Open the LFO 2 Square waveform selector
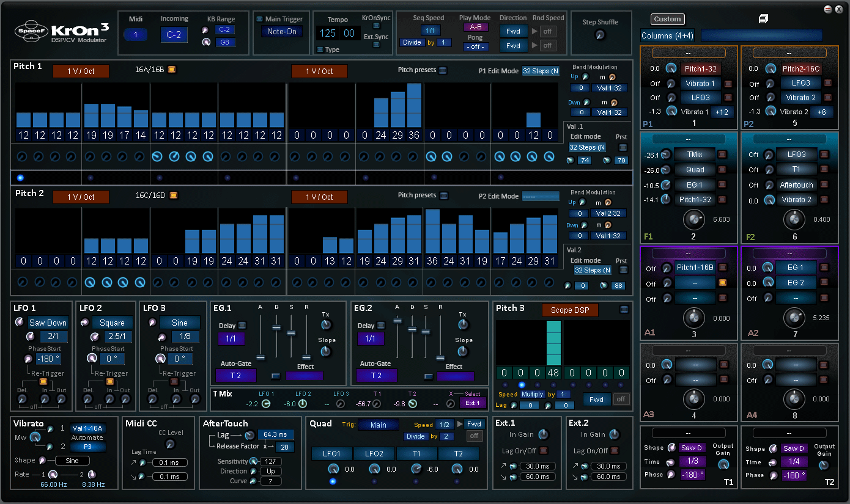Screen dimensions: 850x504 (112, 323)
